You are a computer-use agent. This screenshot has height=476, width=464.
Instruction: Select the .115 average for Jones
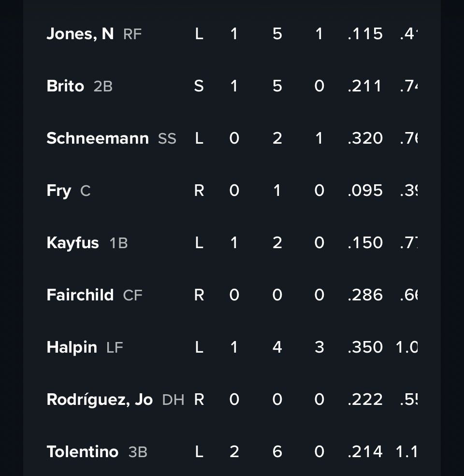point(365,34)
